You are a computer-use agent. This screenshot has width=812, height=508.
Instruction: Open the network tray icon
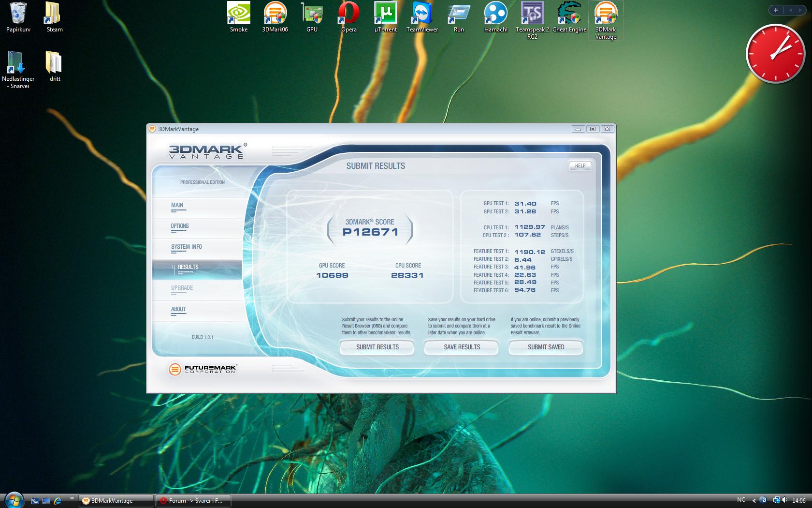coord(776,500)
